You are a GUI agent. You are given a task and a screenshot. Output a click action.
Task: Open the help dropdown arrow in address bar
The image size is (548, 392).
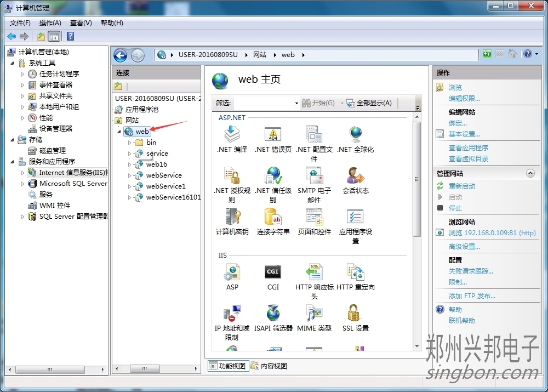click(536, 54)
